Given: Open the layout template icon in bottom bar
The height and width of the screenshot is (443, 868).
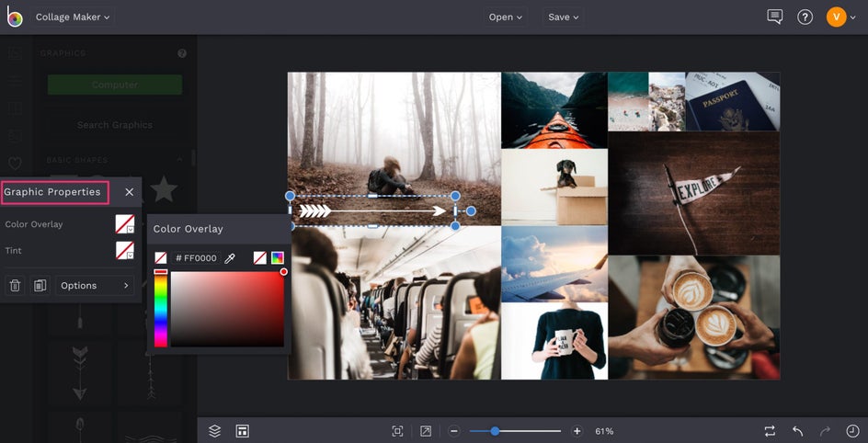Looking at the screenshot, I should [x=242, y=431].
